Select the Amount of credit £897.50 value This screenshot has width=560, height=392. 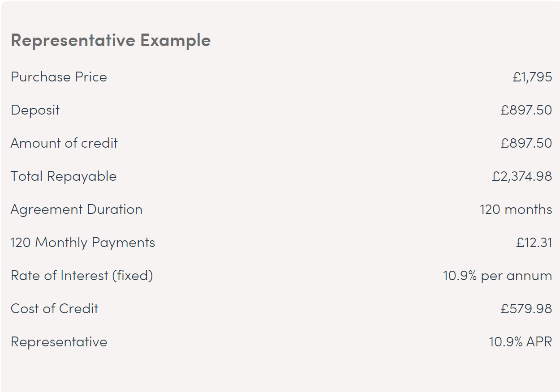click(526, 143)
